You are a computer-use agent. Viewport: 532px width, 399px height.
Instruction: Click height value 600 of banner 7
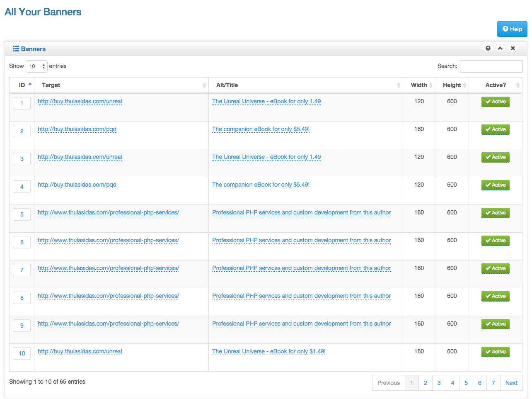(x=452, y=268)
